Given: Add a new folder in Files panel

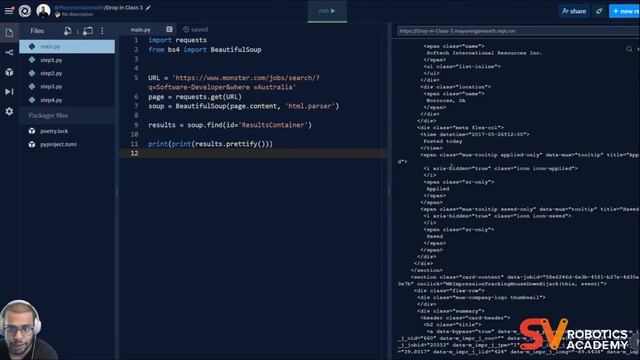Looking at the screenshot, I should [x=87, y=31].
